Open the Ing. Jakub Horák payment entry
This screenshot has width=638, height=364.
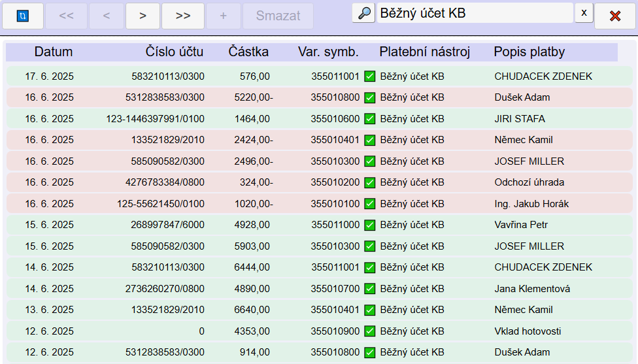tap(531, 204)
